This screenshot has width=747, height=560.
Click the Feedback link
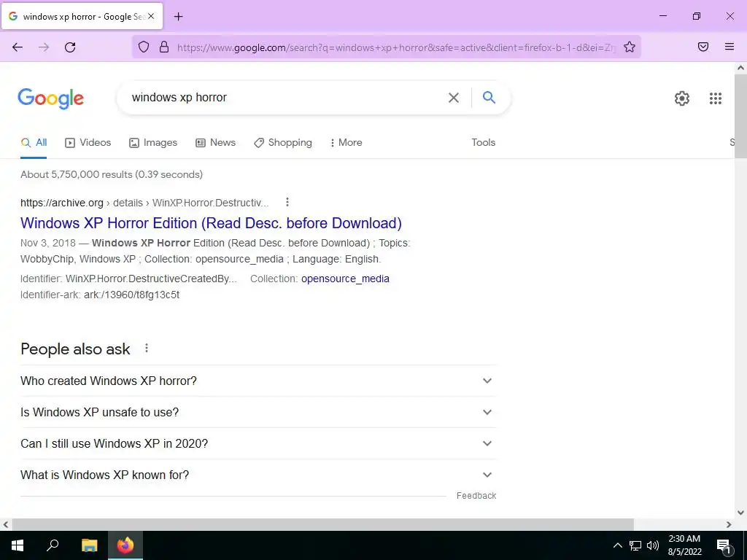[476, 496]
